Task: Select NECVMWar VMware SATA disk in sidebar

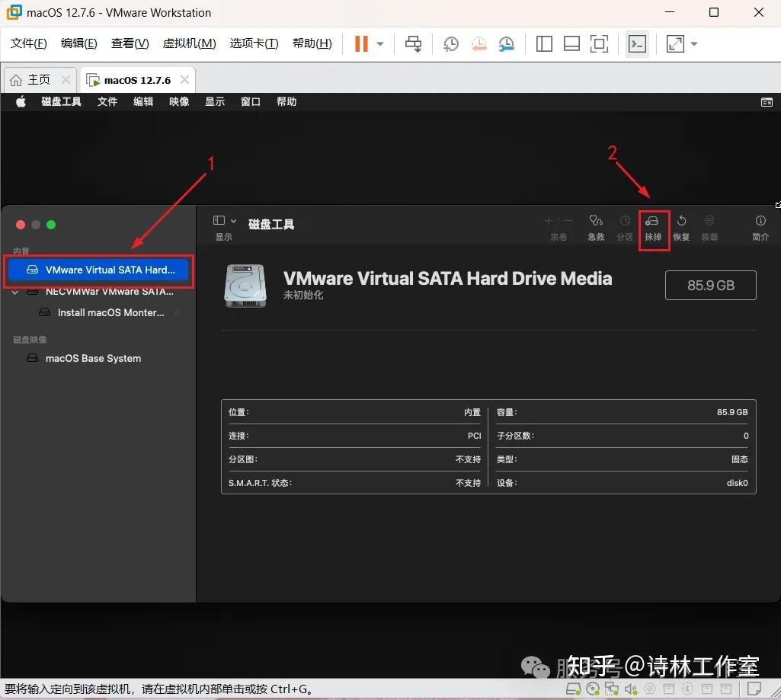Action: 100,292
